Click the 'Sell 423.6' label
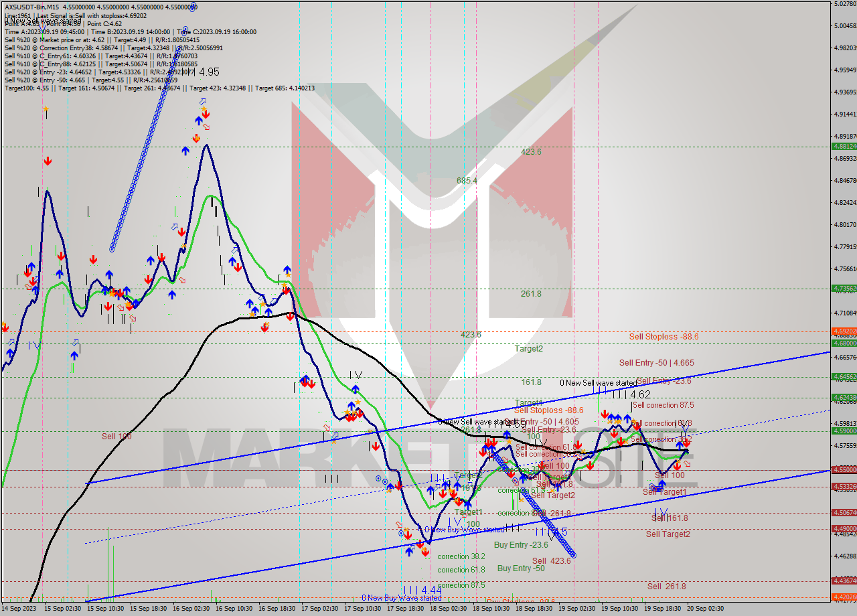The image size is (857, 616). (551, 561)
